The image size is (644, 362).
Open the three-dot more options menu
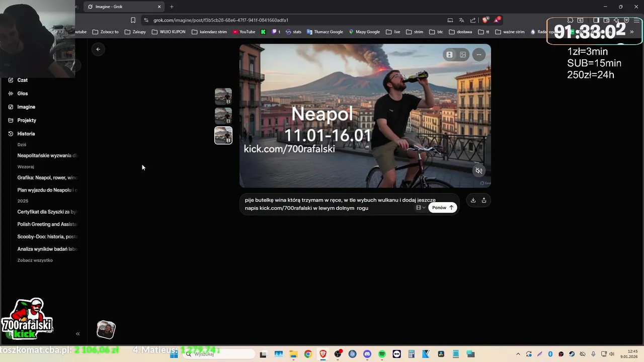click(x=479, y=55)
